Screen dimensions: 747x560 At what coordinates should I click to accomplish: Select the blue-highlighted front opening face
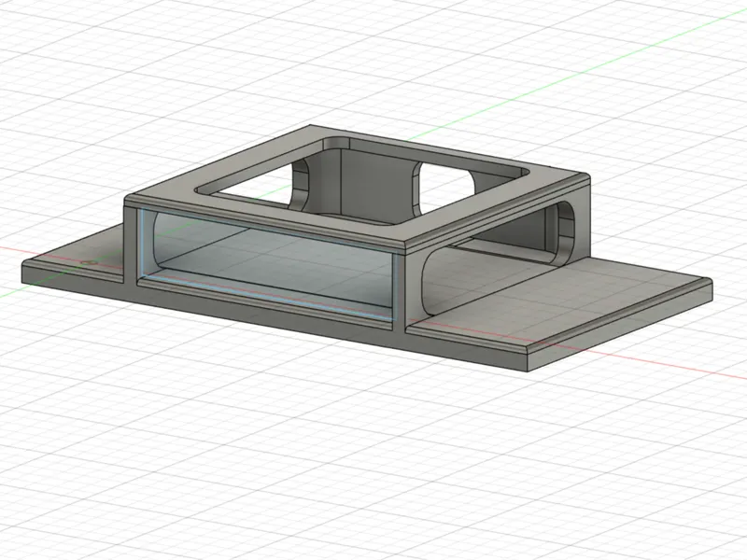coord(268,263)
